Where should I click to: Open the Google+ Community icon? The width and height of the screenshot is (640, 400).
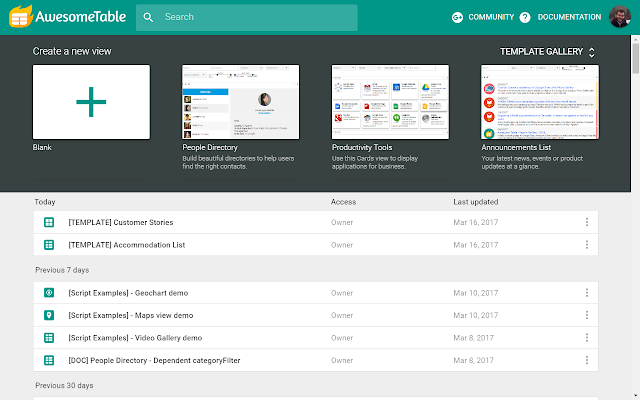point(457,17)
